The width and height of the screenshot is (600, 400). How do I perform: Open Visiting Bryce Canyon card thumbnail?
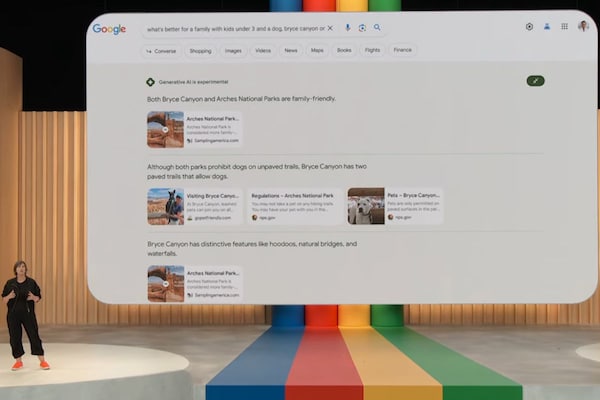[x=166, y=207]
